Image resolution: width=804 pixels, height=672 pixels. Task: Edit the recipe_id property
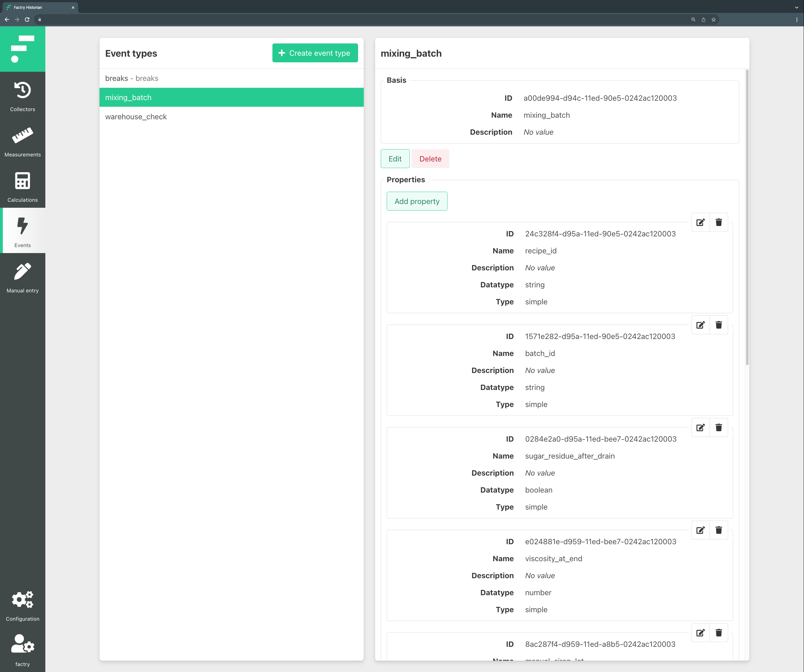pyautogui.click(x=700, y=222)
